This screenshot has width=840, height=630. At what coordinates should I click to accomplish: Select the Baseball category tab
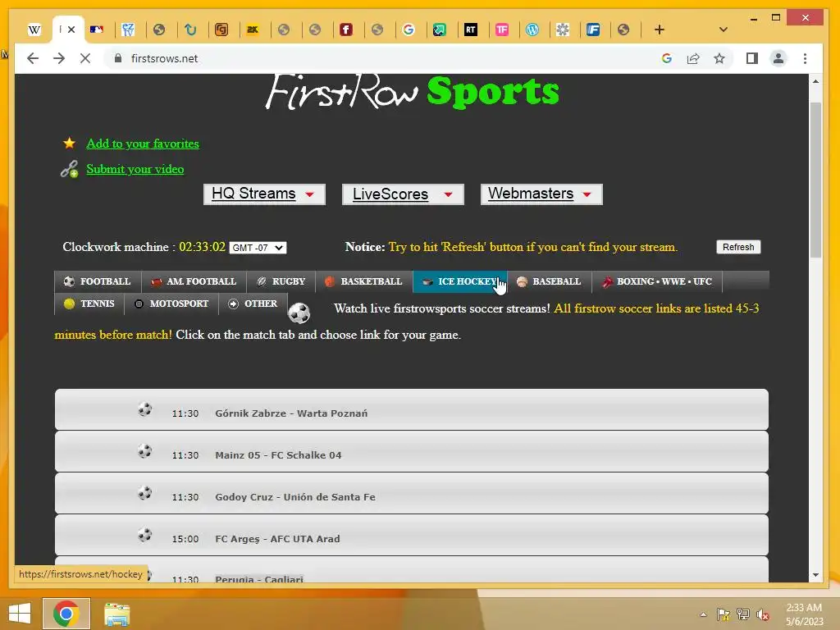coord(549,281)
